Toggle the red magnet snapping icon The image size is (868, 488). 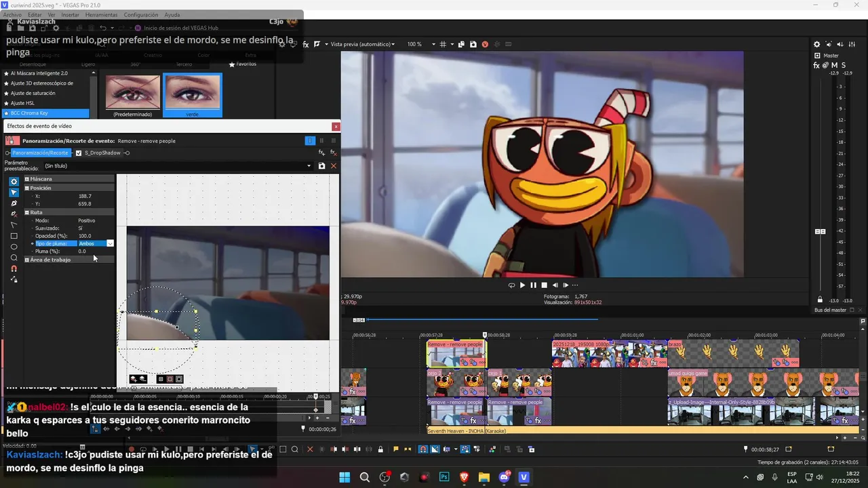14,268
